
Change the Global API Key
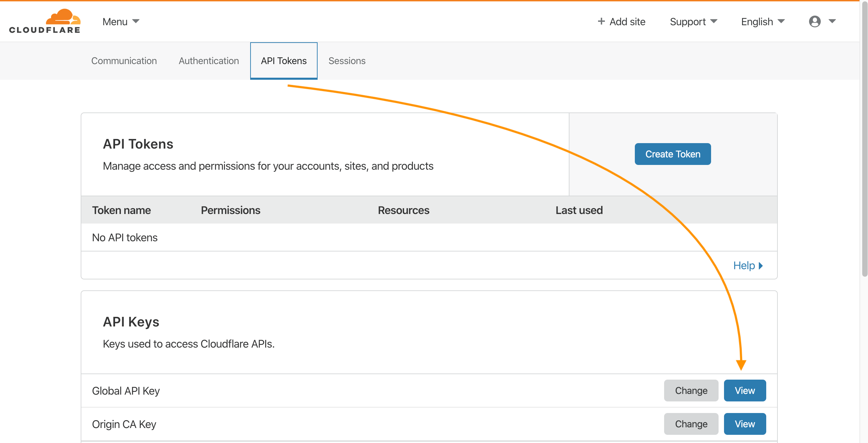point(691,391)
